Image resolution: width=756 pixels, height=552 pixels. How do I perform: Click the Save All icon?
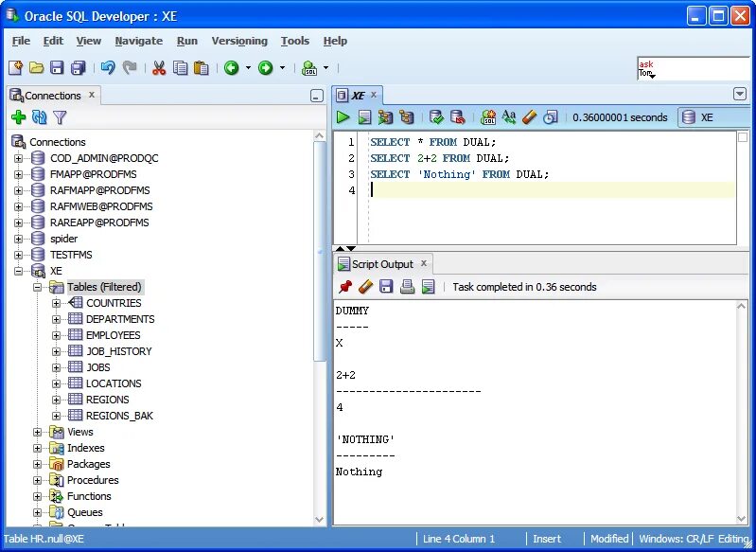coord(79,68)
